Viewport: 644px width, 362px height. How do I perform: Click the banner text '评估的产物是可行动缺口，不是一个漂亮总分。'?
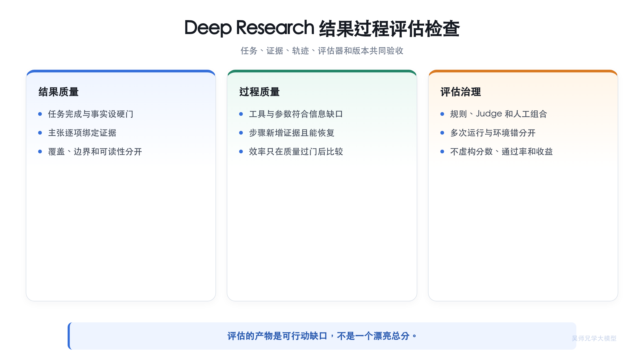tap(322, 336)
